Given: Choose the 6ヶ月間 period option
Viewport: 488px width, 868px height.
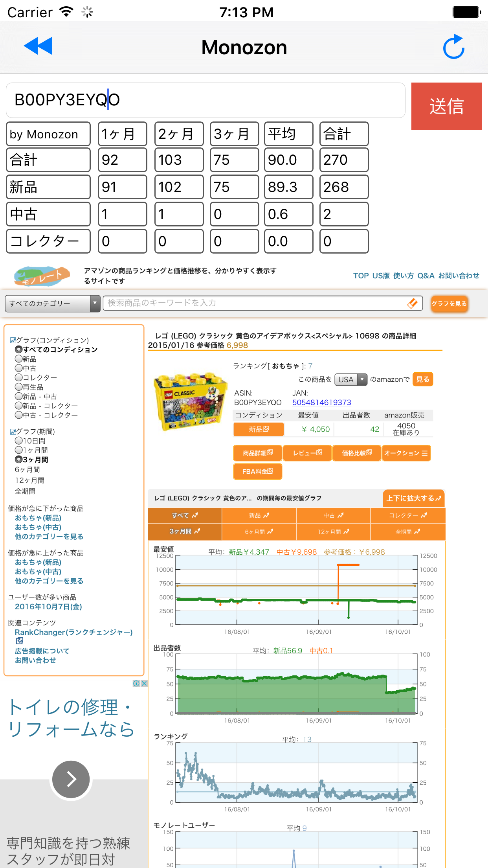Looking at the screenshot, I should (x=27, y=470).
